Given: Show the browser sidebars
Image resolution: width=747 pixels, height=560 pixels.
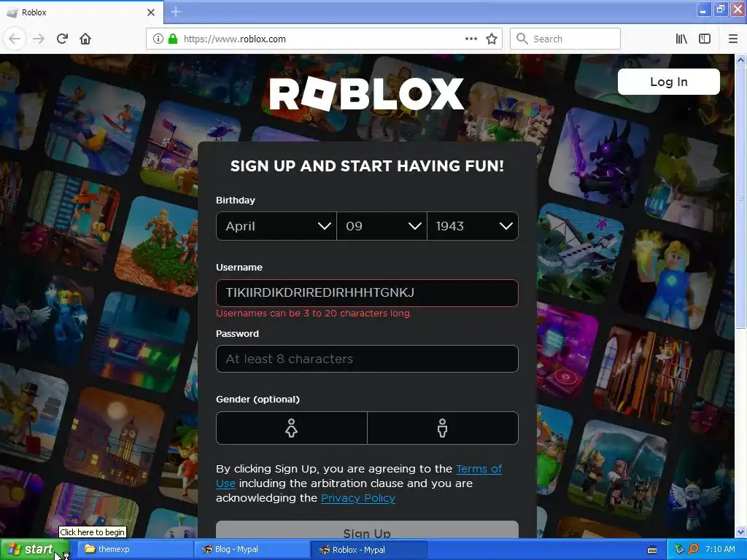Looking at the screenshot, I should (x=705, y=39).
